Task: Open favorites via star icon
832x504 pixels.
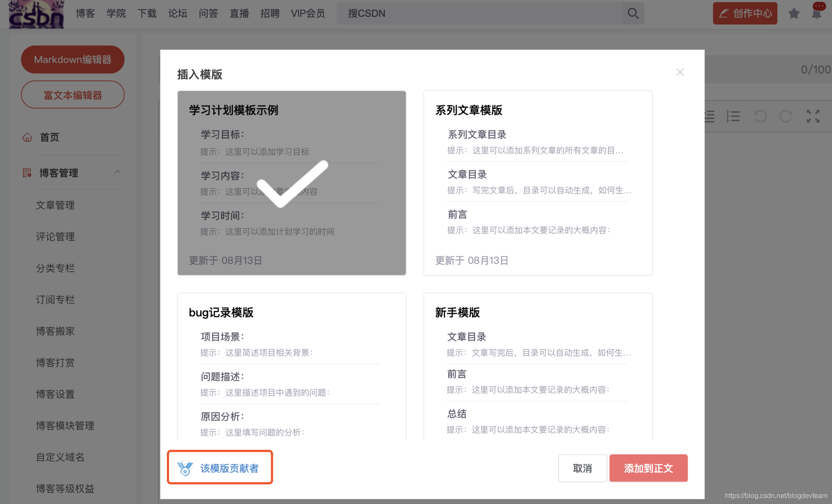Action: (x=794, y=13)
